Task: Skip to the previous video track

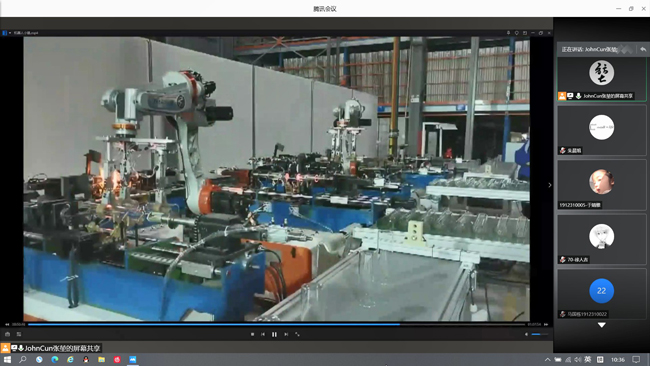Action: 263,334
